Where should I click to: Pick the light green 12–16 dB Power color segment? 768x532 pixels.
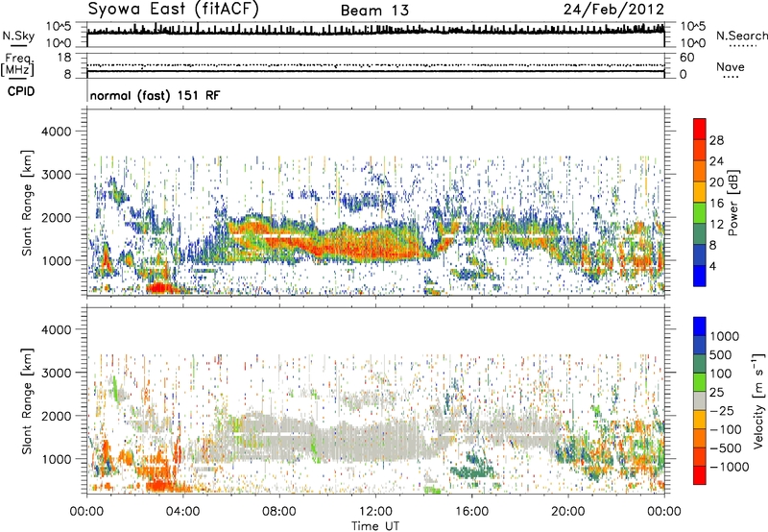coord(700,213)
